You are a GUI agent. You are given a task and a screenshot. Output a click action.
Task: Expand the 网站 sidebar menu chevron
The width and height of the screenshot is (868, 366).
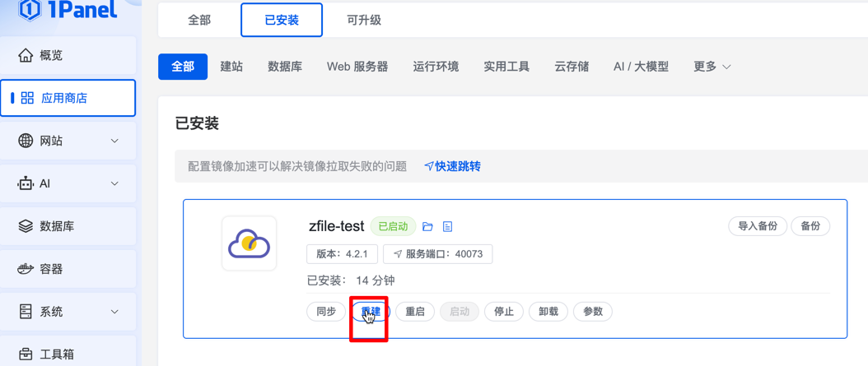tap(114, 141)
